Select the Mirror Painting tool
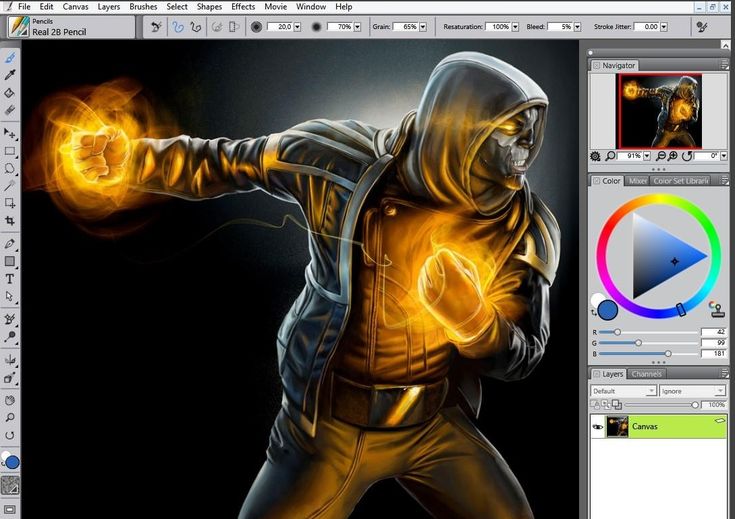 click(10, 360)
